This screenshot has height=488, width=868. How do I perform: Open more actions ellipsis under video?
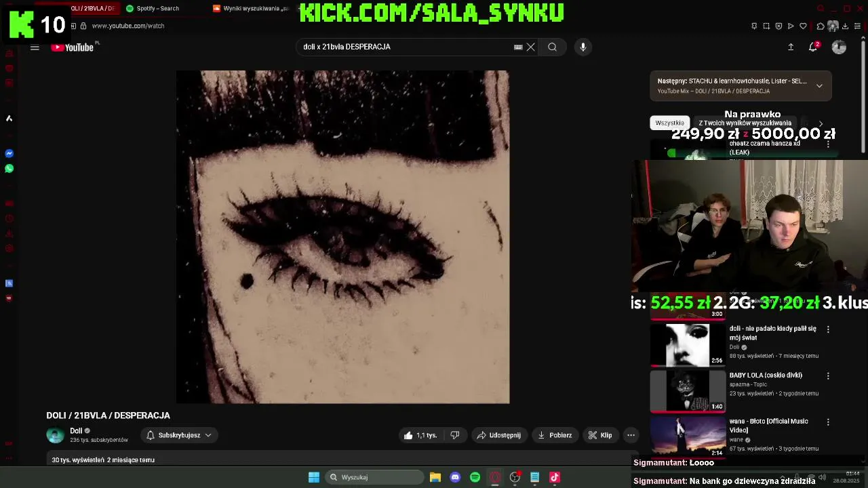[631, 435]
